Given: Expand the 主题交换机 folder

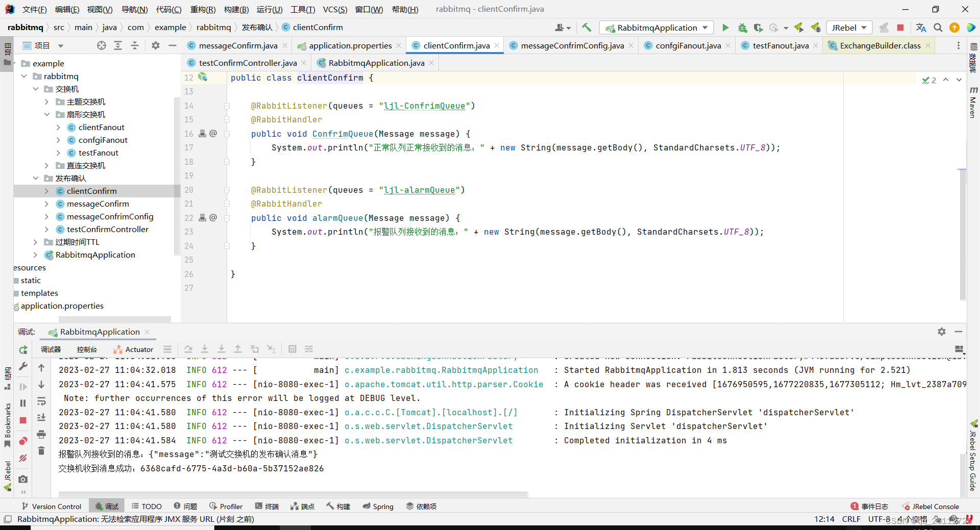Looking at the screenshot, I should point(46,102).
